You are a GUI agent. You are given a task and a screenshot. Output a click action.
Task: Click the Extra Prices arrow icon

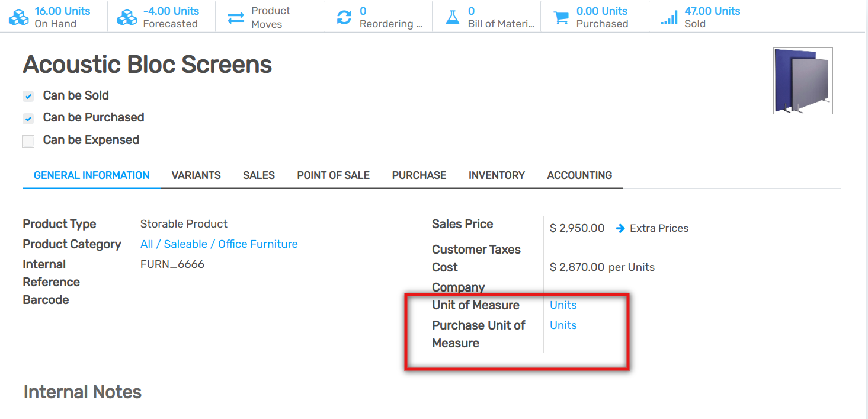(620, 228)
